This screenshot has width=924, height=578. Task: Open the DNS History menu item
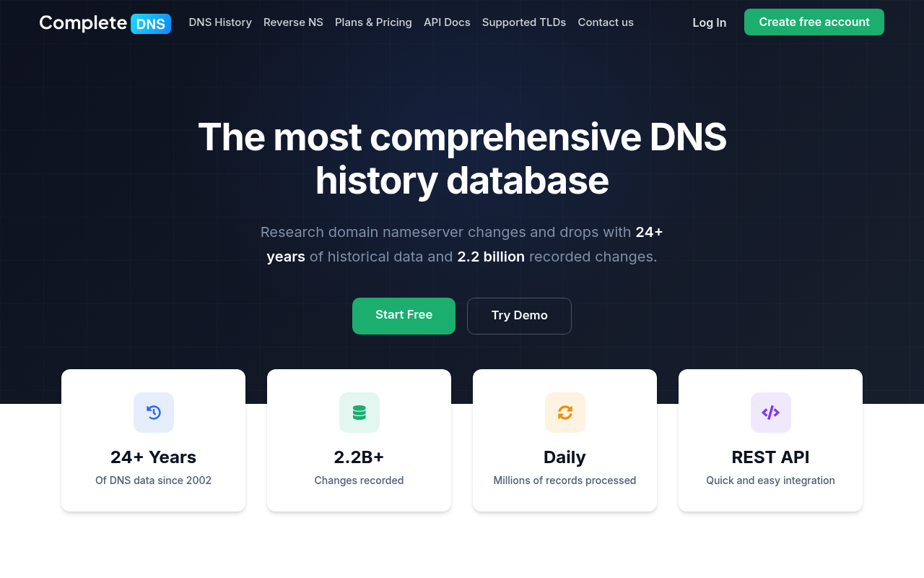point(220,22)
